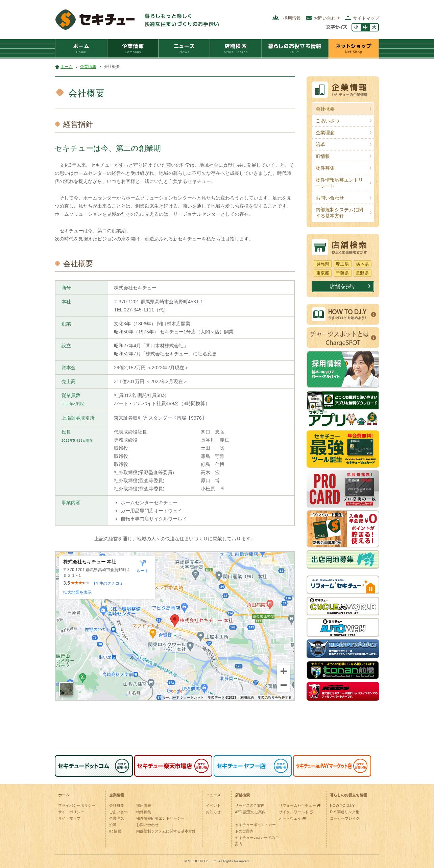Click chevron beside 沿革 sidebar item
Viewport: 434px width, 868px height.
point(370,144)
